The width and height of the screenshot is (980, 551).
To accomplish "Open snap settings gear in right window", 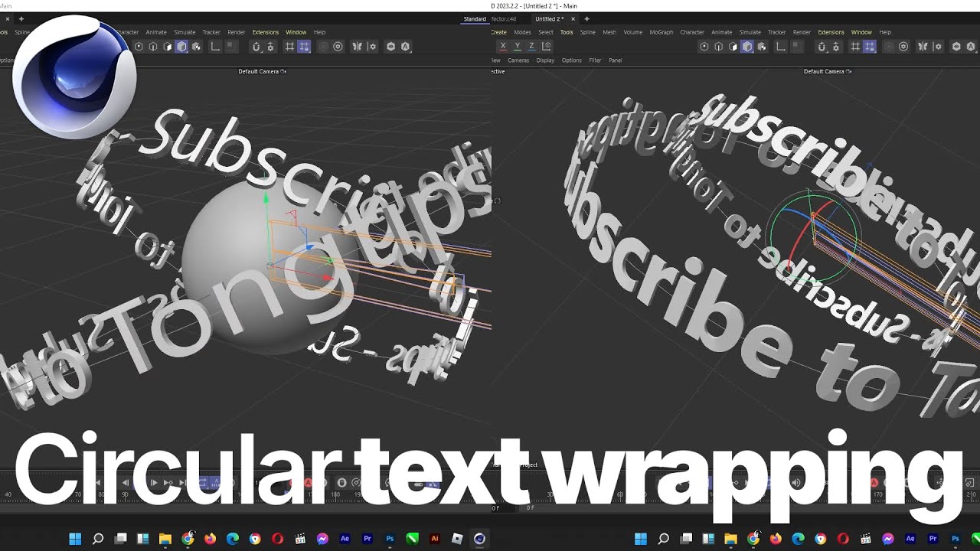I will pos(836,47).
